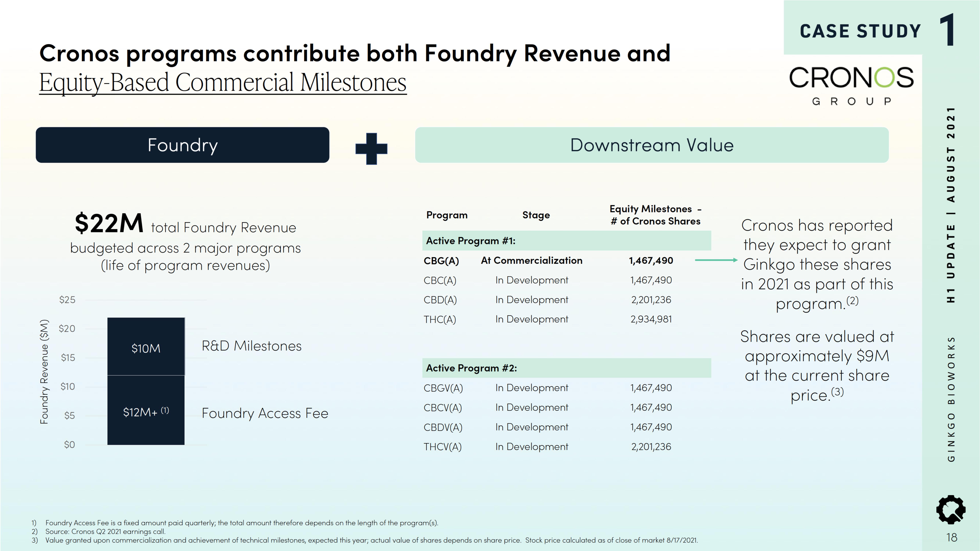Click the Cronos expects to grant shares paragraph
Image resolution: width=980 pixels, height=551 pixels.
[x=817, y=265]
